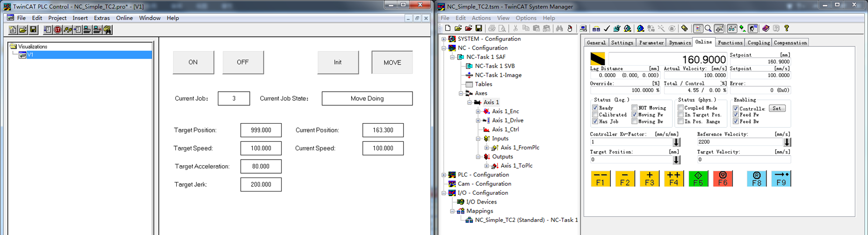Click the Logout computer icon with red X
Viewport: 868px width, 235px height.
click(97, 29)
